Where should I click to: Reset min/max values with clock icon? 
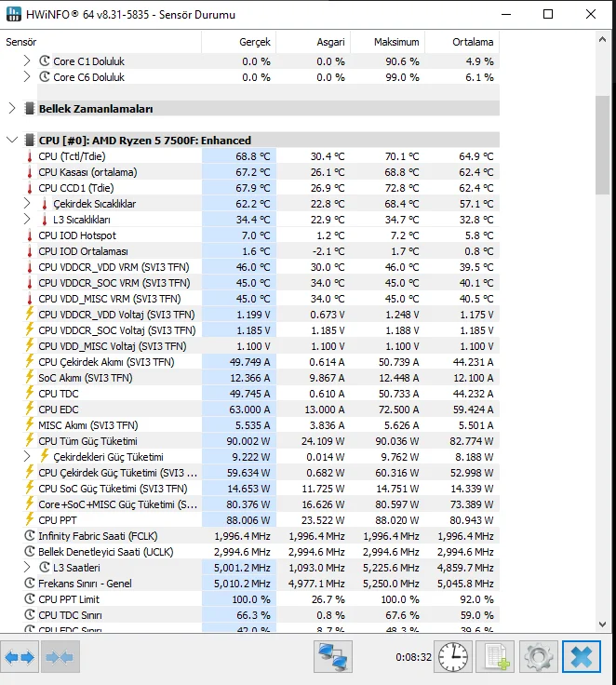(x=453, y=656)
